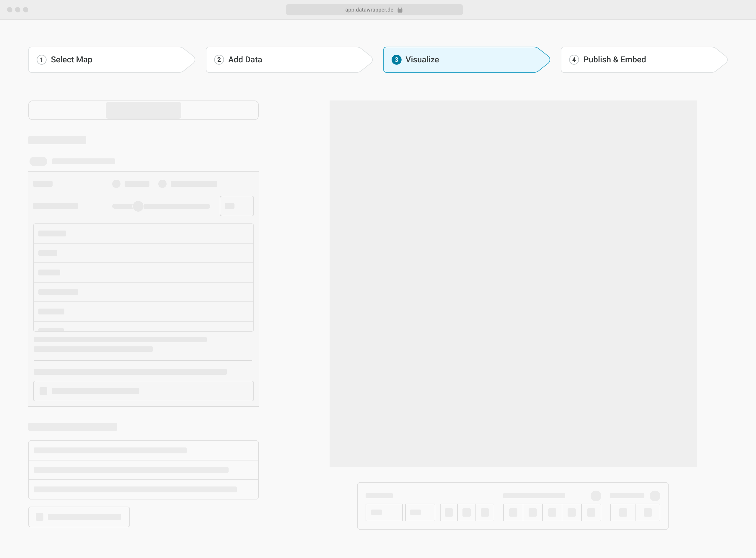Click the blue step 3 circle badge
The height and width of the screenshot is (558, 756).
[396, 60]
